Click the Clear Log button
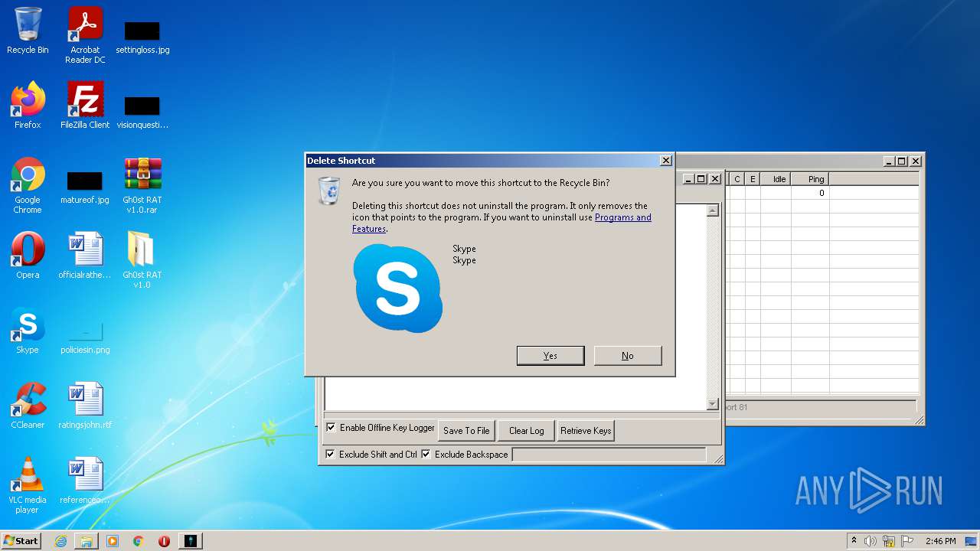Viewport: 980px width, 551px height. pyautogui.click(x=527, y=431)
